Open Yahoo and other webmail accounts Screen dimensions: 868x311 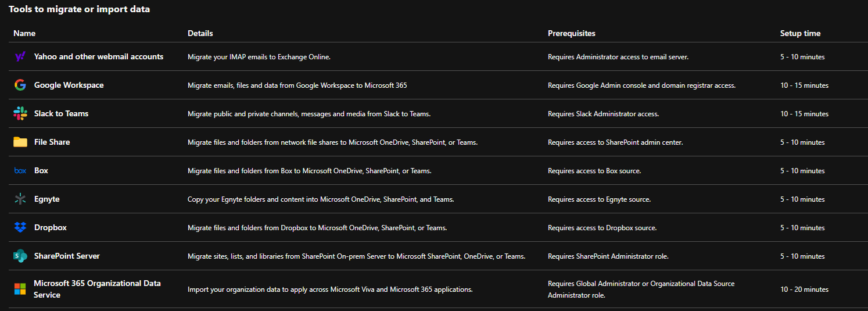(99, 56)
